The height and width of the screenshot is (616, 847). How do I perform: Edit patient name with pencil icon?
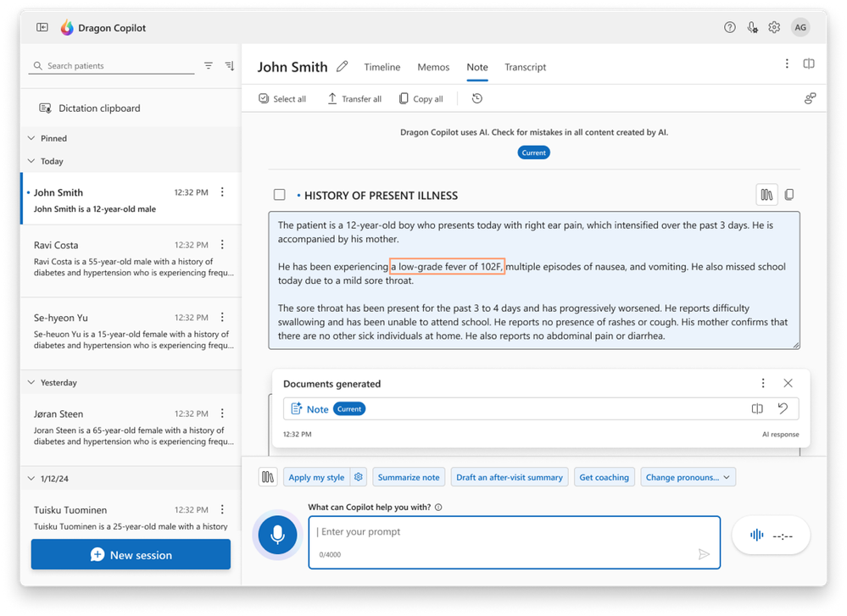coord(342,66)
